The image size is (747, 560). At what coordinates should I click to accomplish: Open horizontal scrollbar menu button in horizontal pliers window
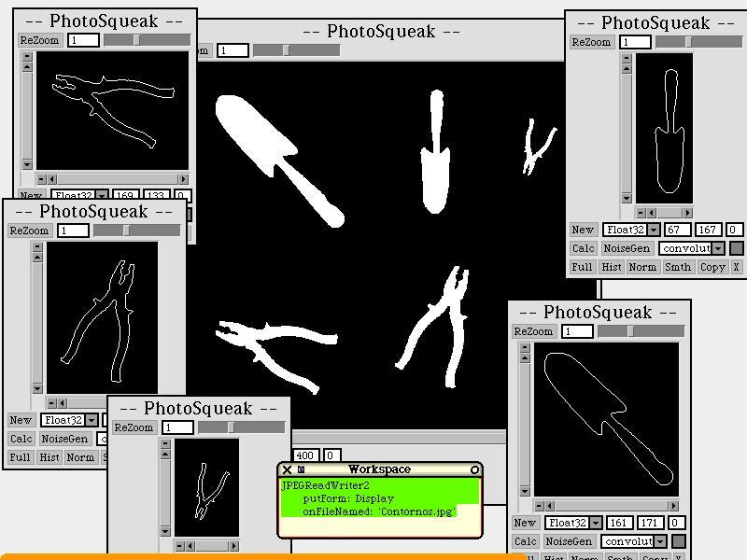pos(41,179)
